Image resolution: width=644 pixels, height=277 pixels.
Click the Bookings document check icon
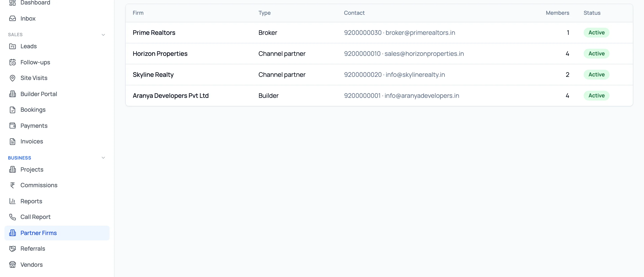[x=13, y=110]
